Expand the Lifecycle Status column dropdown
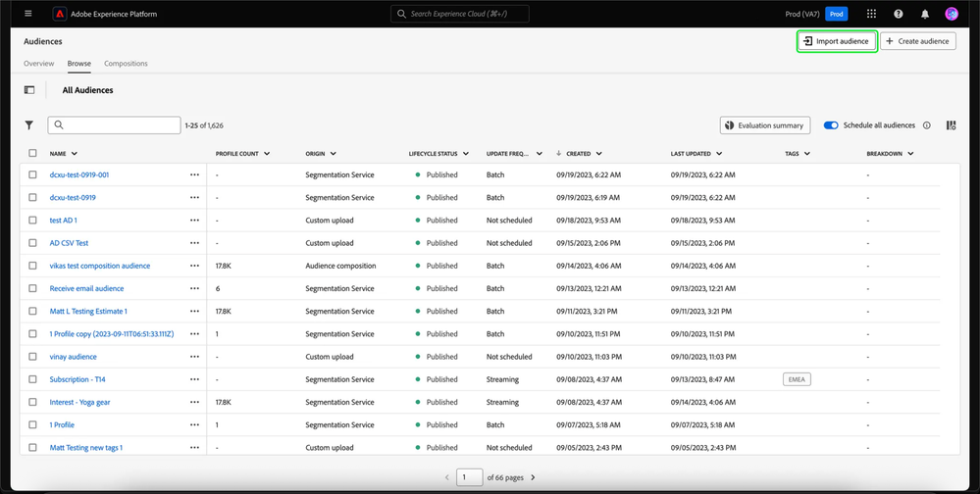Screen dimensions: 980x494 (x=466, y=154)
